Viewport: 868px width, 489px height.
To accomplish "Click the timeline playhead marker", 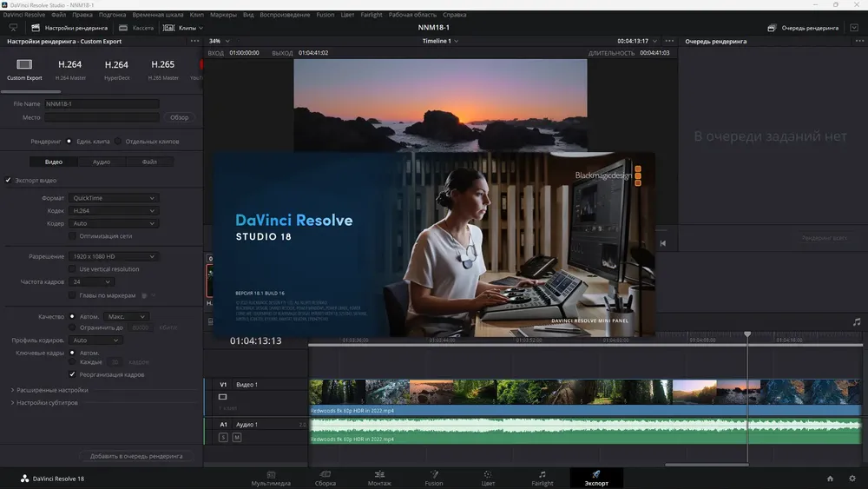I will pos(747,334).
